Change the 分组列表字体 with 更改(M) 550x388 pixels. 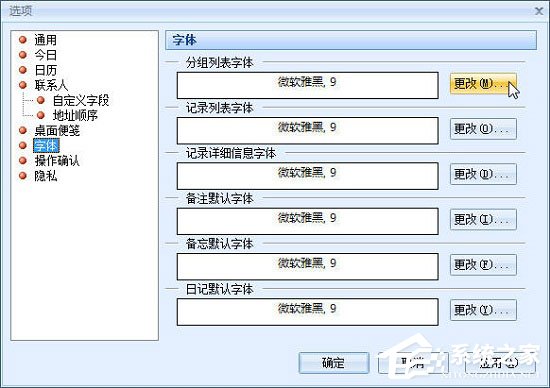point(483,84)
